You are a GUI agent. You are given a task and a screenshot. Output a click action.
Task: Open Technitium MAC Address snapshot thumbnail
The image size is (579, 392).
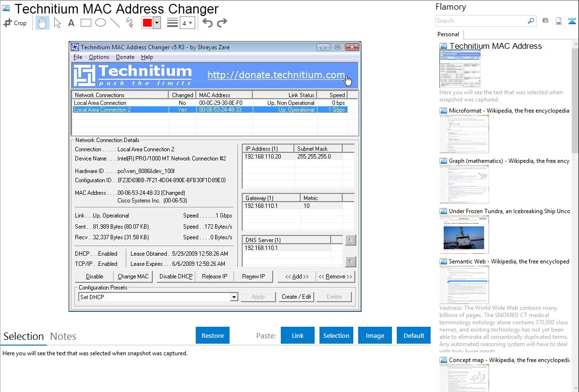[x=460, y=69]
